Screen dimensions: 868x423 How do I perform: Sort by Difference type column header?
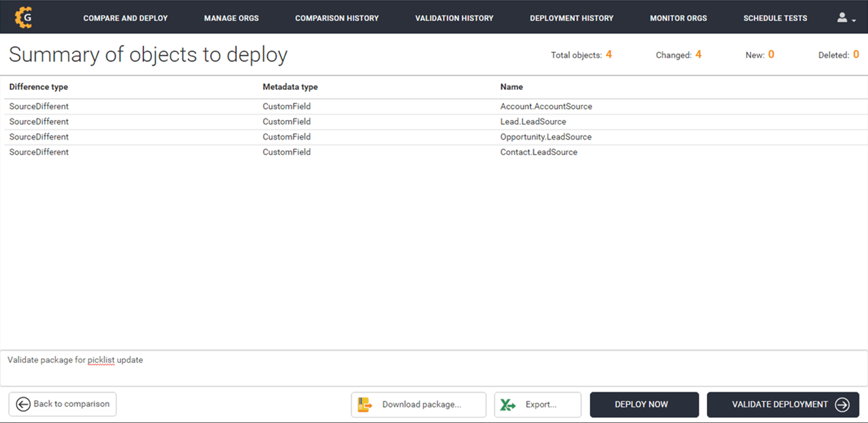coord(39,87)
